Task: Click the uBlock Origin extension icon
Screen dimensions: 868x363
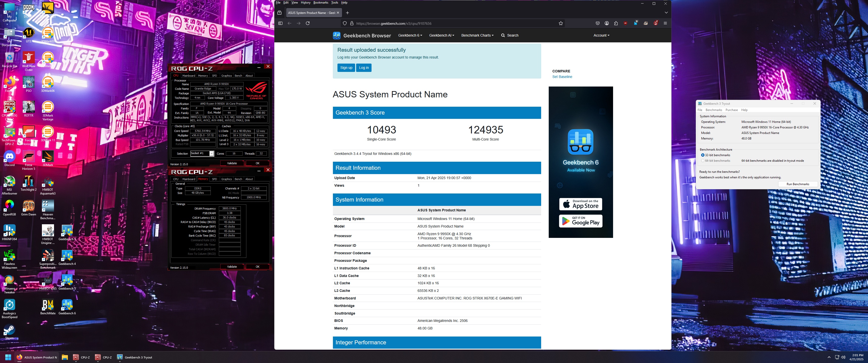Action: click(x=625, y=23)
